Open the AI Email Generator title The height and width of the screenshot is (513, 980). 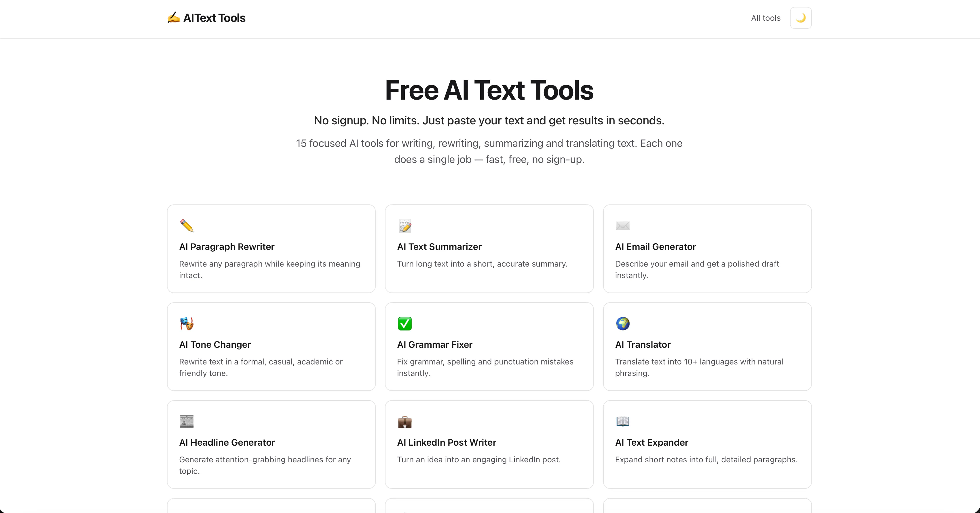(x=656, y=247)
